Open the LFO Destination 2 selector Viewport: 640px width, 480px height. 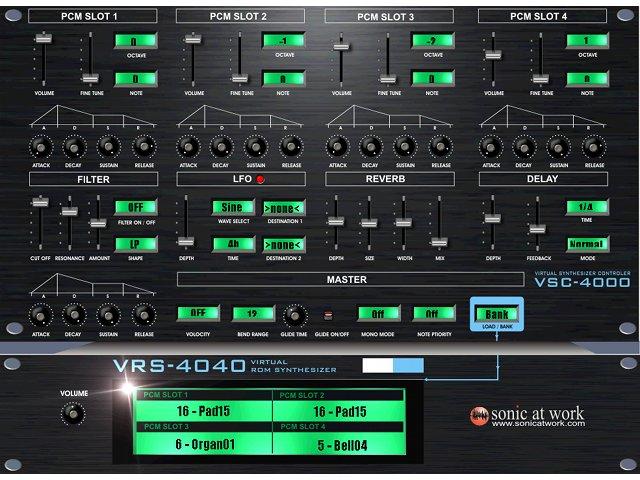click(x=284, y=245)
